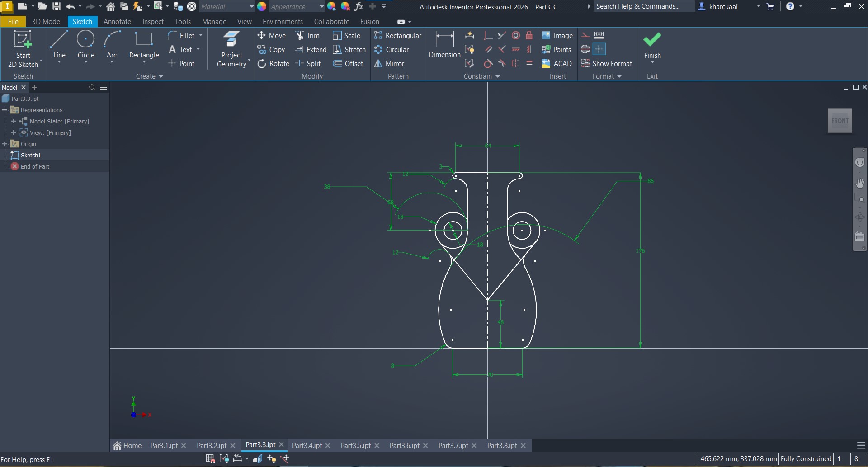Toggle the centerline format button
This screenshot has height=467, width=868.
585,49
